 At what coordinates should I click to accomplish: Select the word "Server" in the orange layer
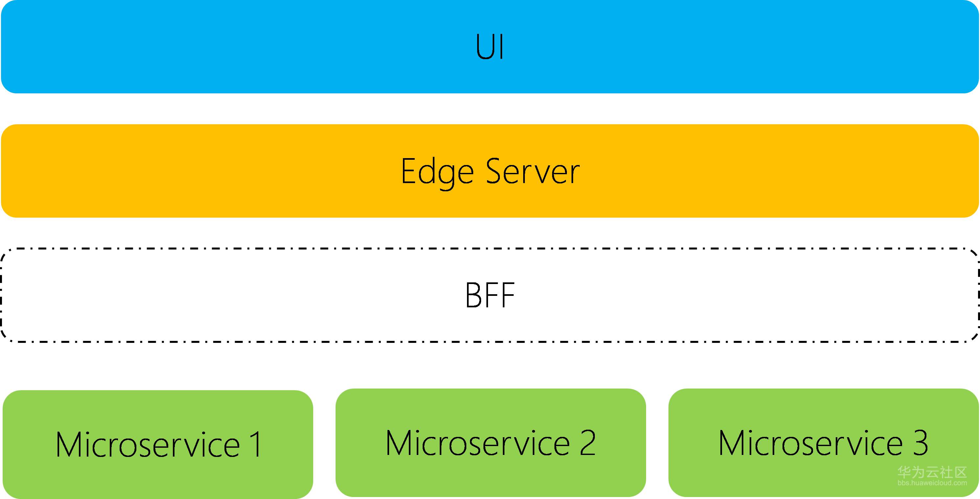tap(533, 172)
